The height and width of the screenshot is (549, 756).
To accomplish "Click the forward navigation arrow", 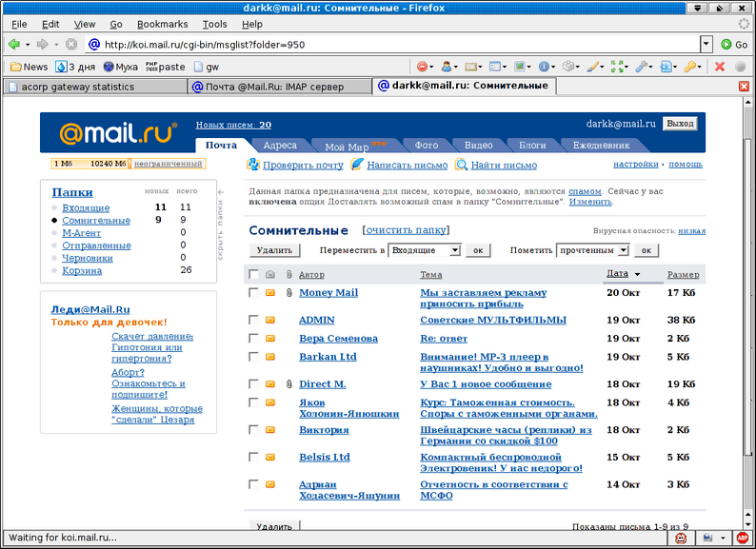I will click(43, 45).
